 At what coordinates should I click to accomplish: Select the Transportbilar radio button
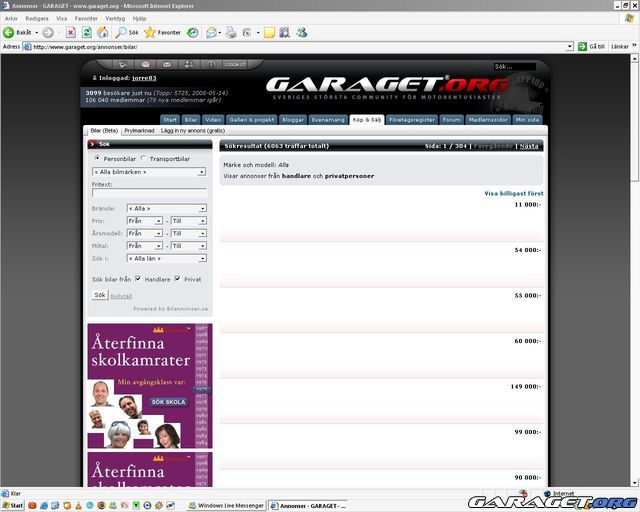143,158
